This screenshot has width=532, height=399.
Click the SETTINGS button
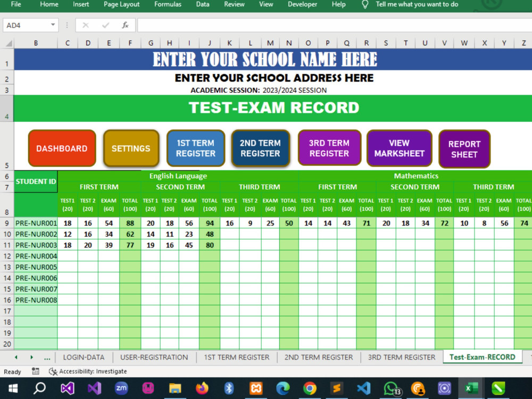pos(131,148)
